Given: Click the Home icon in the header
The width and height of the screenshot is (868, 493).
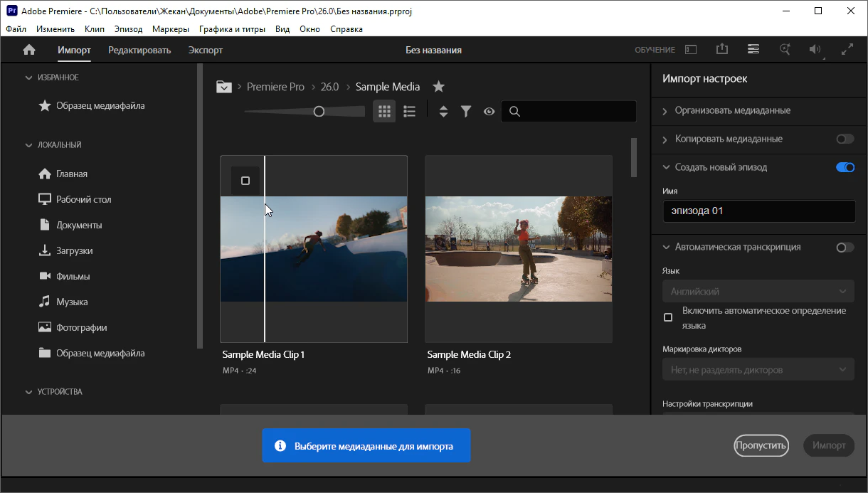Looking at the screenshot, I should (29, 50).
